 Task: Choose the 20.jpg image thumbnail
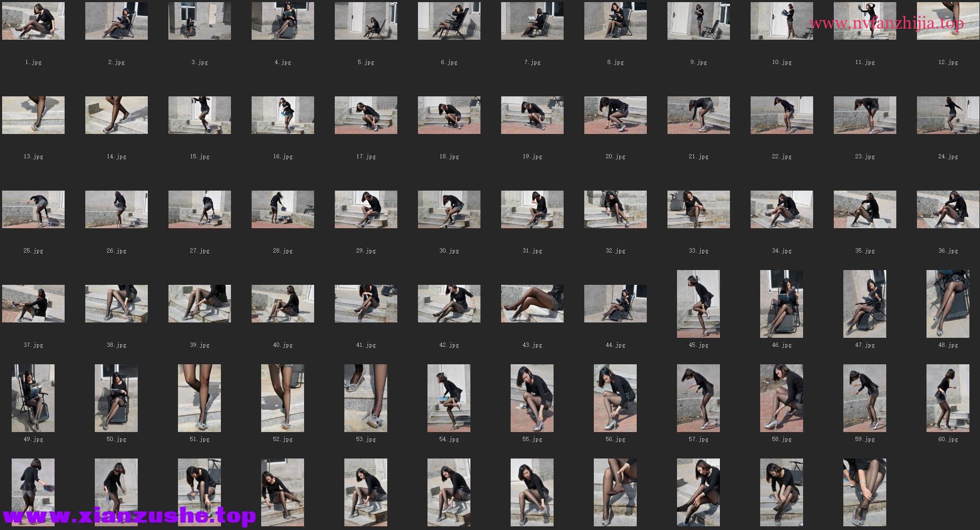tap(616, 115)
